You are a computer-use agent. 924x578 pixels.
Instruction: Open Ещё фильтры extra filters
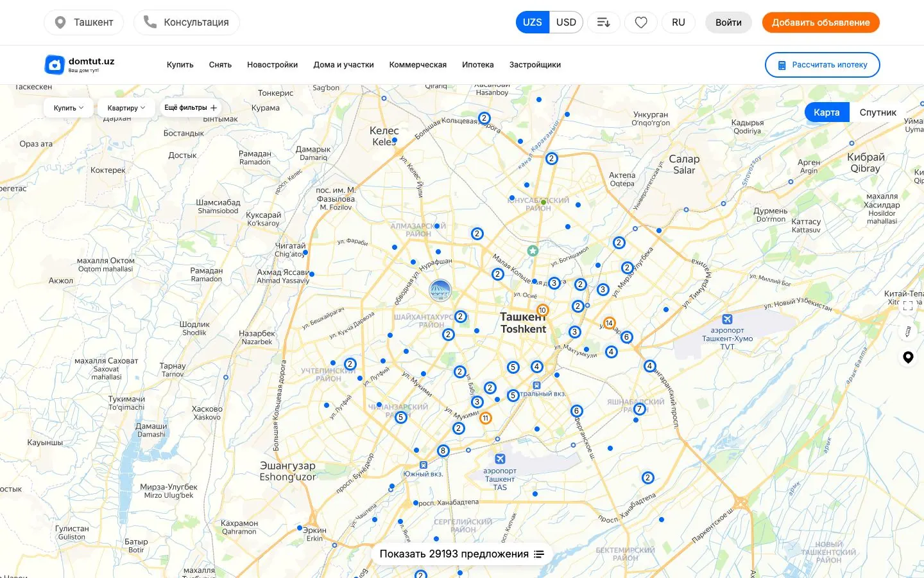coord(191,108)
